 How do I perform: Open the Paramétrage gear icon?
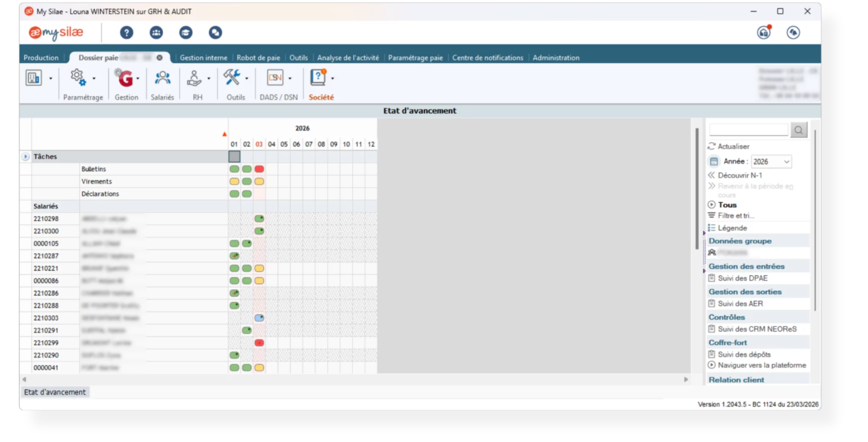point(78,78)
